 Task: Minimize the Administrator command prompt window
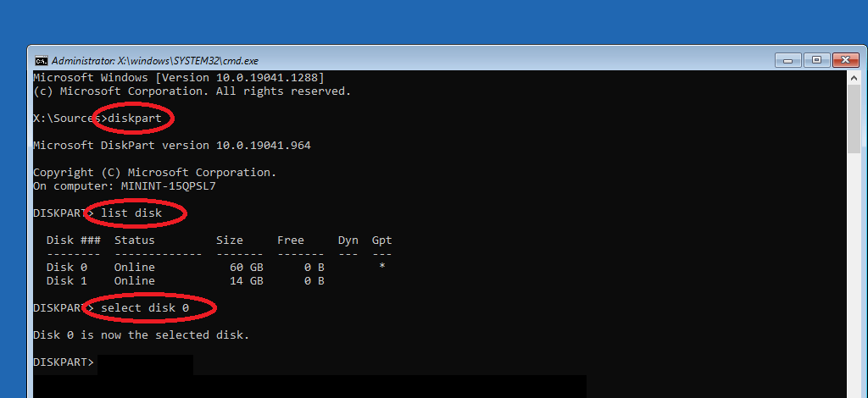788,60
